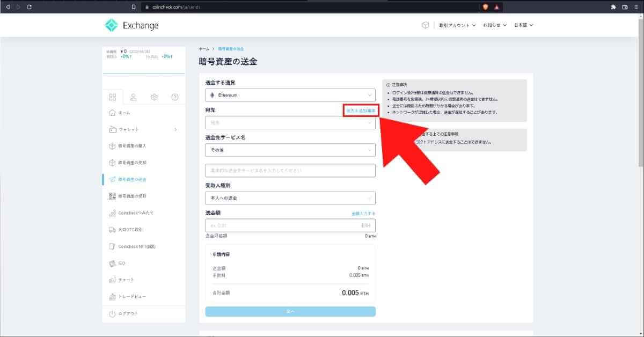
Task: Select 暗号資産の送金 in the sidebar
Action: tap(143, 179)
